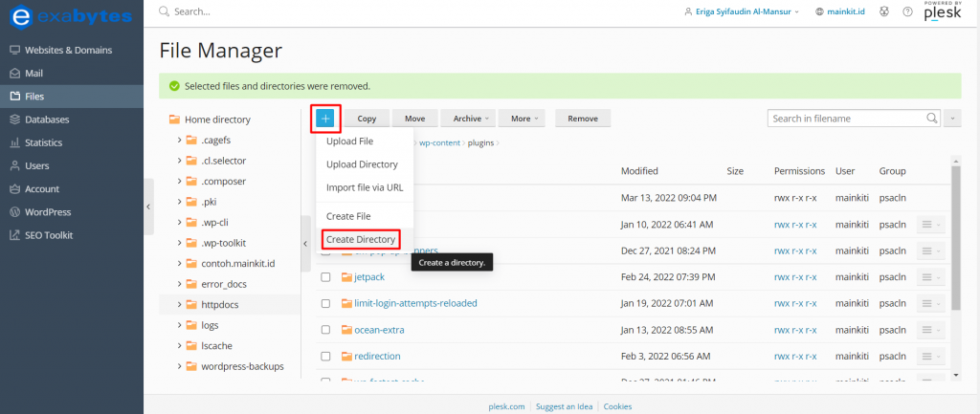Screen dimensions: 980x414
Task: Select lscache folder in tree
Action: click(x=217, y=346)
